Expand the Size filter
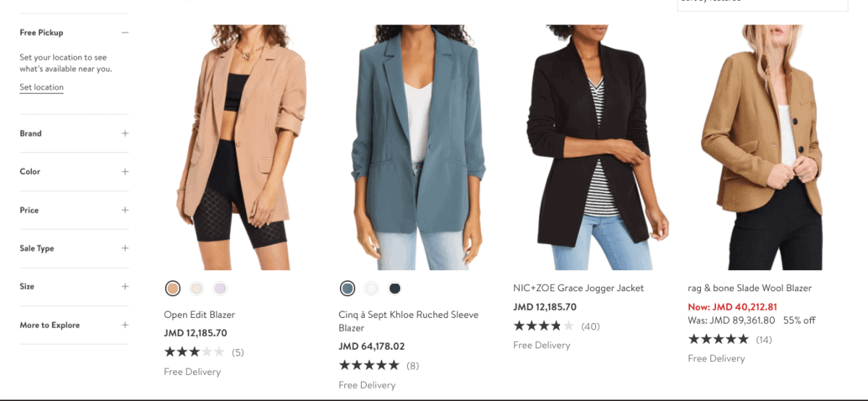Viewport: 868px width, 401px height. [x=125, y=287]
